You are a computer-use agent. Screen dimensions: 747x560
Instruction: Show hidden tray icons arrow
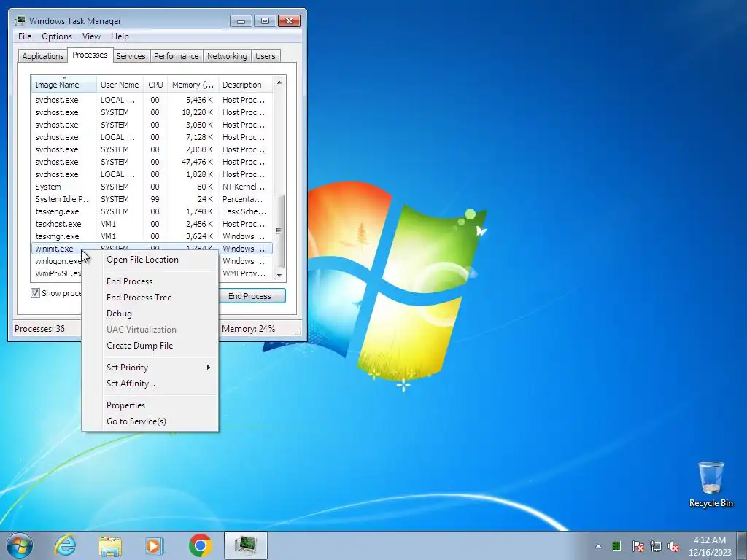[598, 546]
